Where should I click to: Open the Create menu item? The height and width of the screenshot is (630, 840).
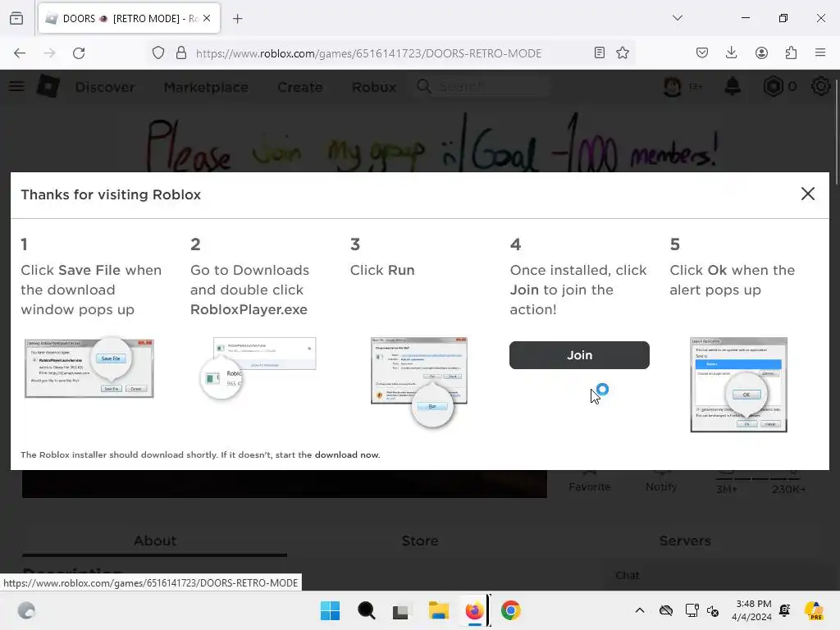300,87
